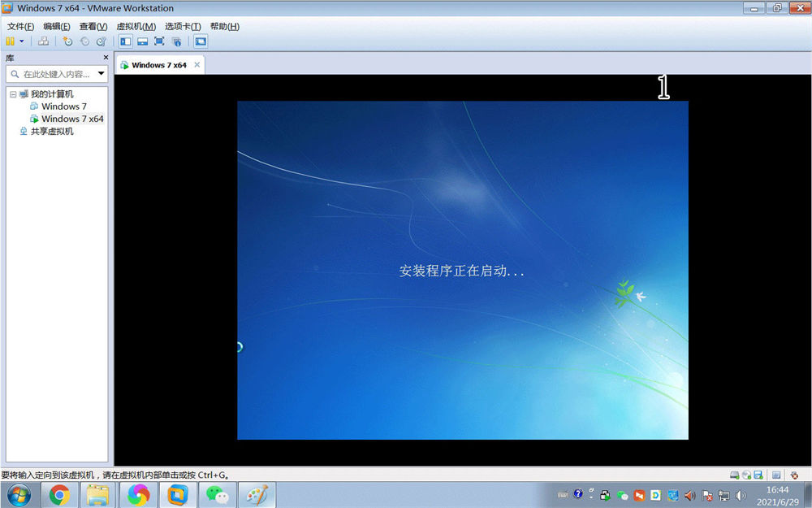Image resolution: width=812 pixels, height=508 pixels.
Task: Close the library panel
Action: point(106,58)
